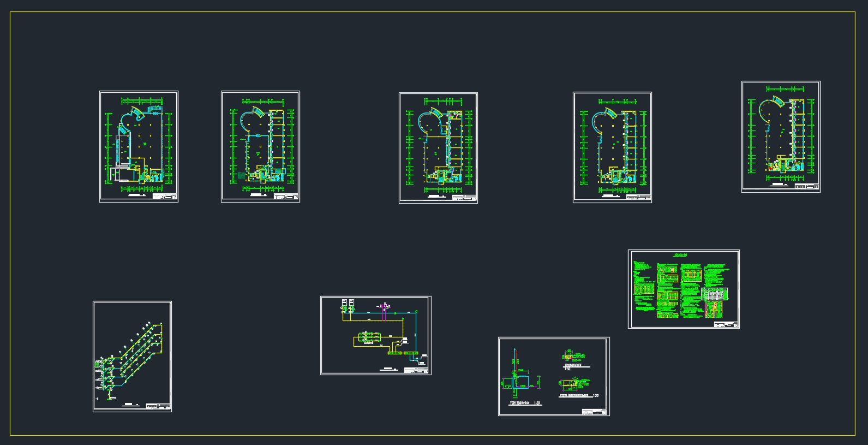Screen dimensions: 868x445
Task: Select the system schematic sheet at bottom center
Action: click(x=375, y=335)
